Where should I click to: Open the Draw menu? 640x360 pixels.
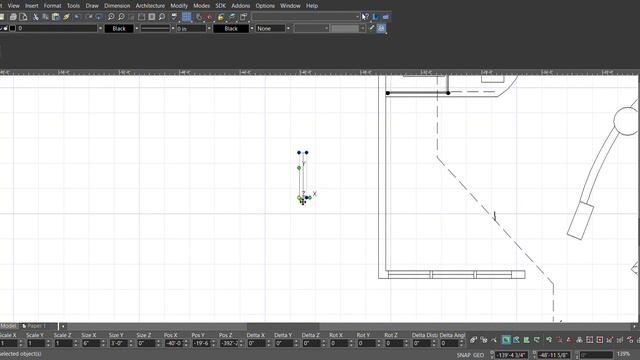[x=92, y=6]
